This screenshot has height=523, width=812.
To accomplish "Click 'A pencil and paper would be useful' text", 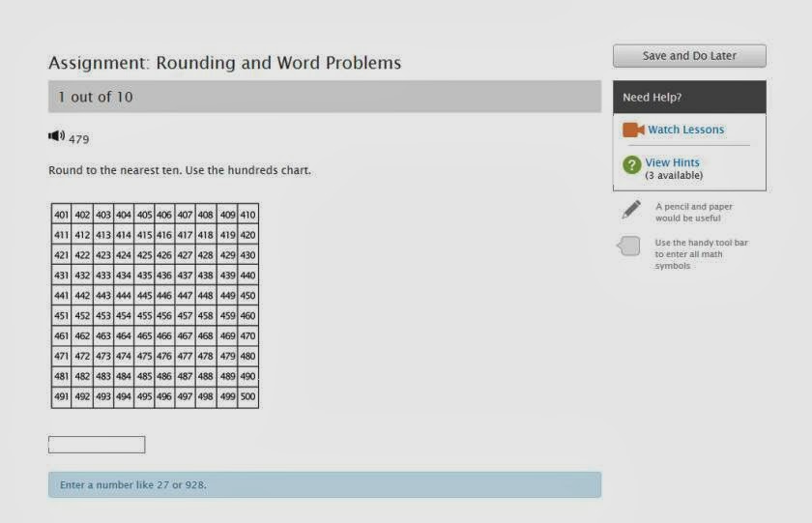I will pos(694,213).
